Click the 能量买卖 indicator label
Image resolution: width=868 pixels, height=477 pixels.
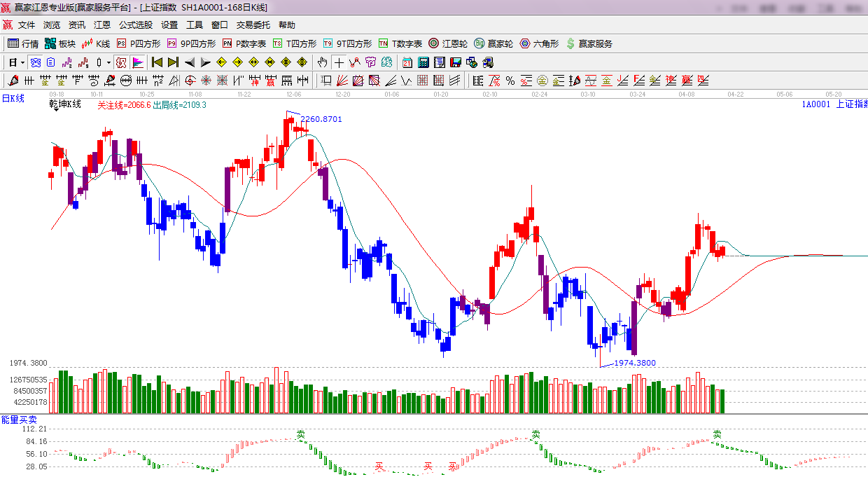click(19, 419)
